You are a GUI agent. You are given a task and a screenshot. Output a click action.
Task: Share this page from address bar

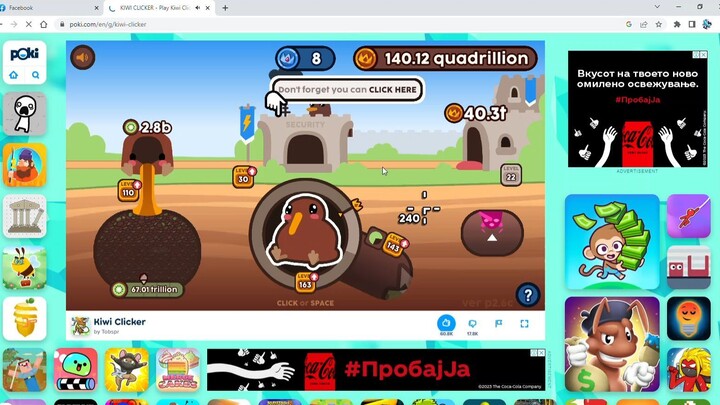[x=644, y=24]
